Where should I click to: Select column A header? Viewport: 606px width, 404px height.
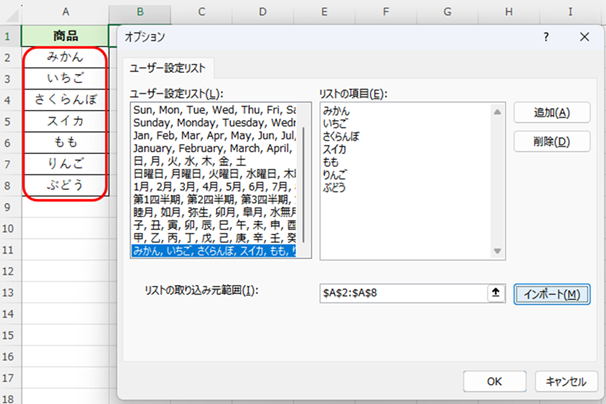(67, 12)
